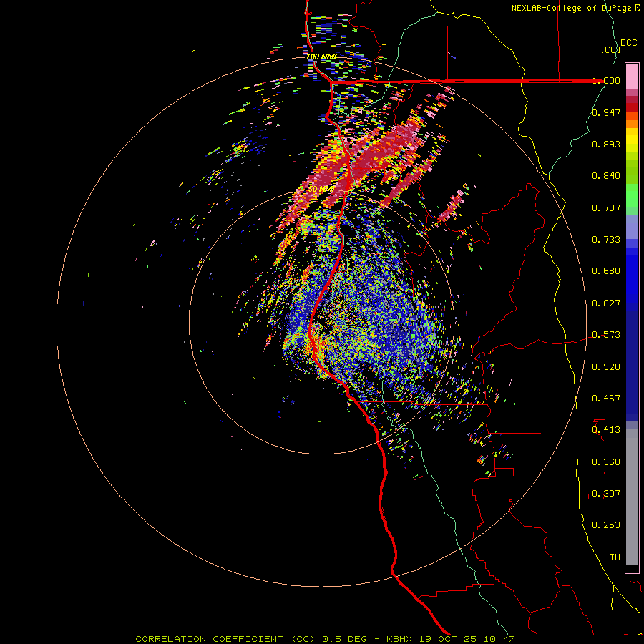Image resolution: width=644 pixels, height=644 pixels.
Task: Select the 0.893 legend value
Action: click(x=606, y=144)
